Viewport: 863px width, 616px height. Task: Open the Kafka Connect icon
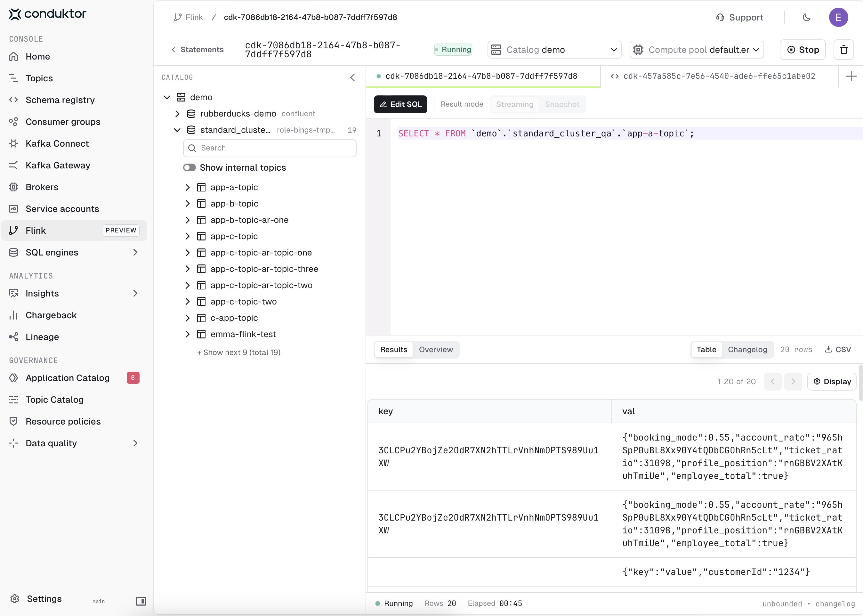[14, 144]
